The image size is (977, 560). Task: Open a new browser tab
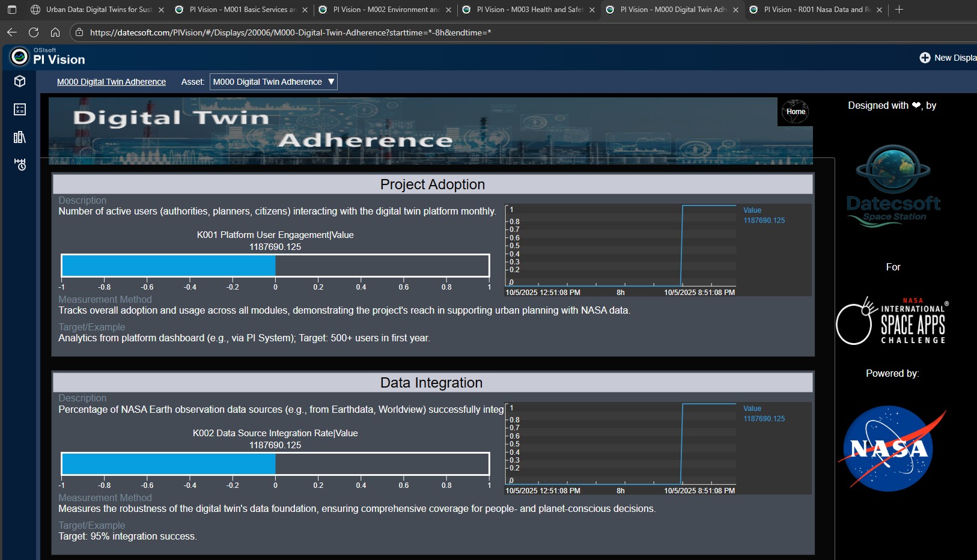tap(899, 10)
